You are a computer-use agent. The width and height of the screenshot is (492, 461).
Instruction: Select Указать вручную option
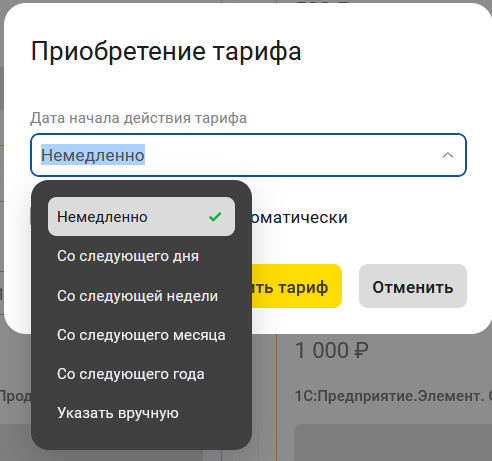pyautogui.click(x=141, y=413)
